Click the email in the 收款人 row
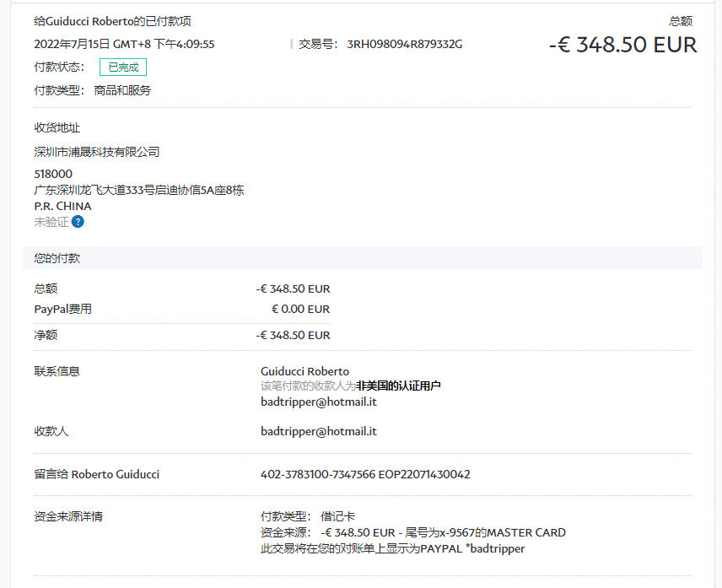Viewport: 722px width, 588px height. coord(318,431)
